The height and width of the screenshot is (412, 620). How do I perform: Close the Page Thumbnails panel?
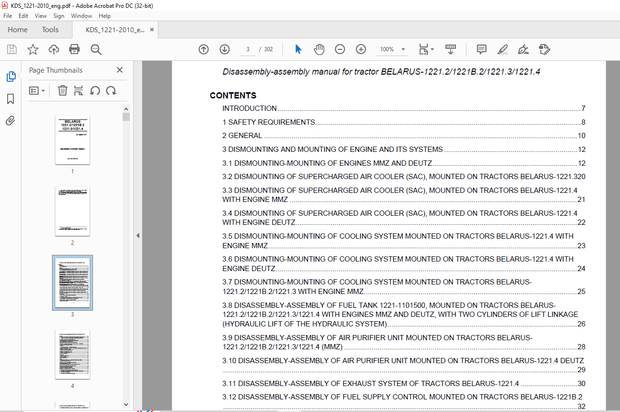click(x=120, y=70)
